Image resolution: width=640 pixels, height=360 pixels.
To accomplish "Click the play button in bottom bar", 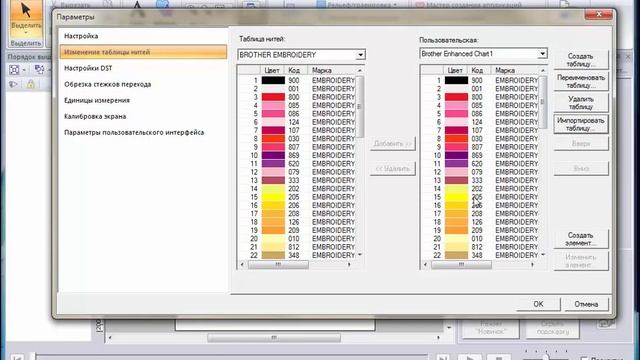I will pos(469,358).
